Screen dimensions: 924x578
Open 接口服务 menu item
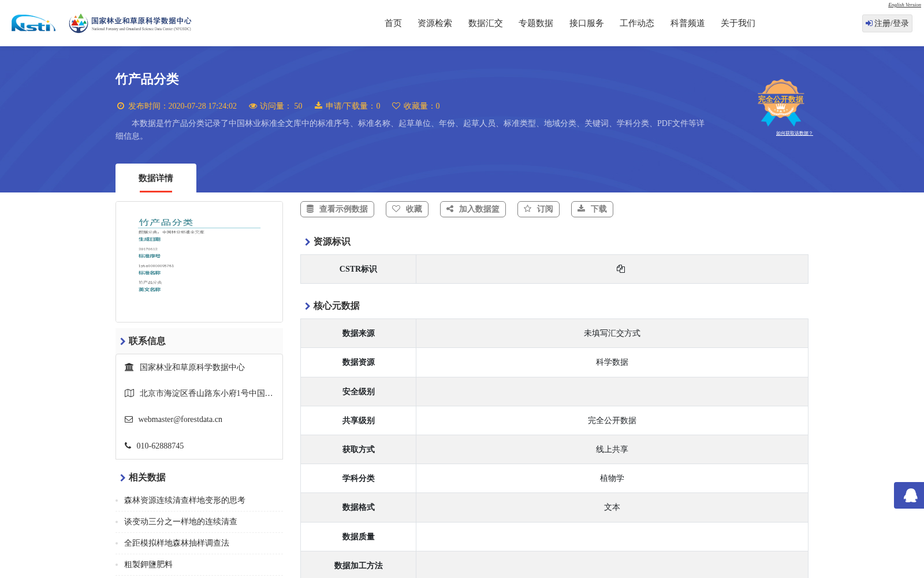coord(587,23)
